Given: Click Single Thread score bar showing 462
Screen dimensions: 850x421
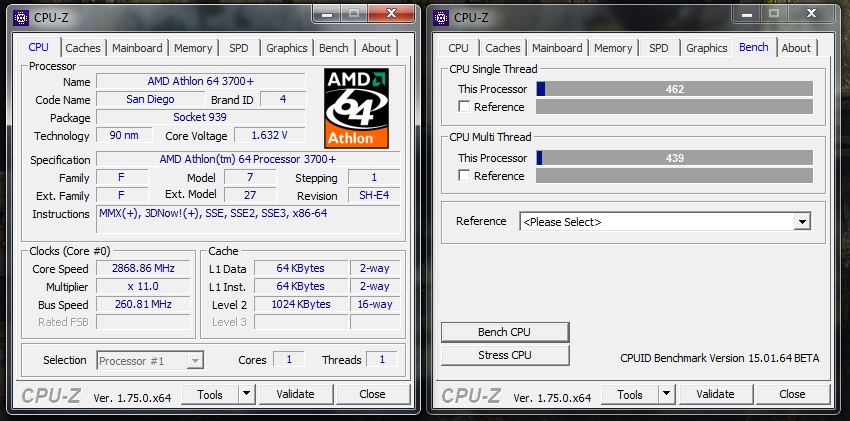Looking at the screenshot, I should click(x=674, y=89).
